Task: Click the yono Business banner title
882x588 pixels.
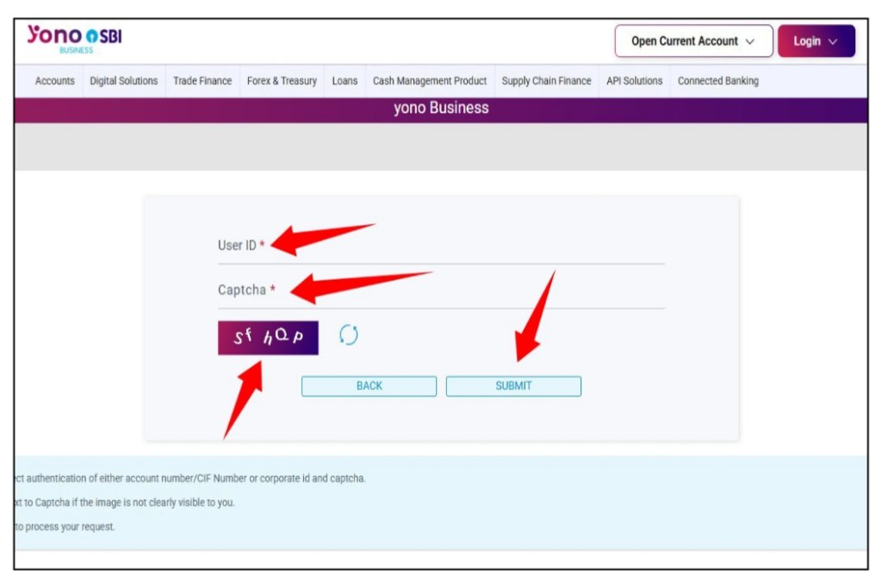Action: pyautogui.click(x=441, y=108)
